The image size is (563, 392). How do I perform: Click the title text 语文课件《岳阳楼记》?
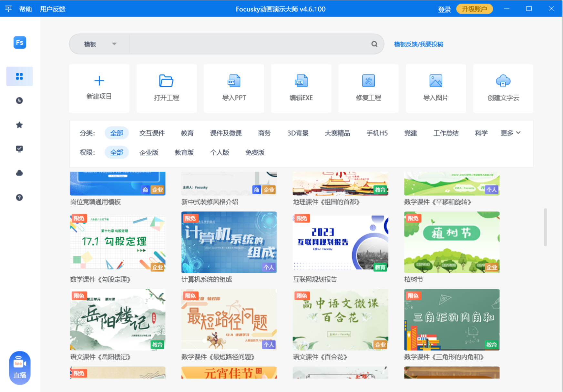tap(100, 357)
